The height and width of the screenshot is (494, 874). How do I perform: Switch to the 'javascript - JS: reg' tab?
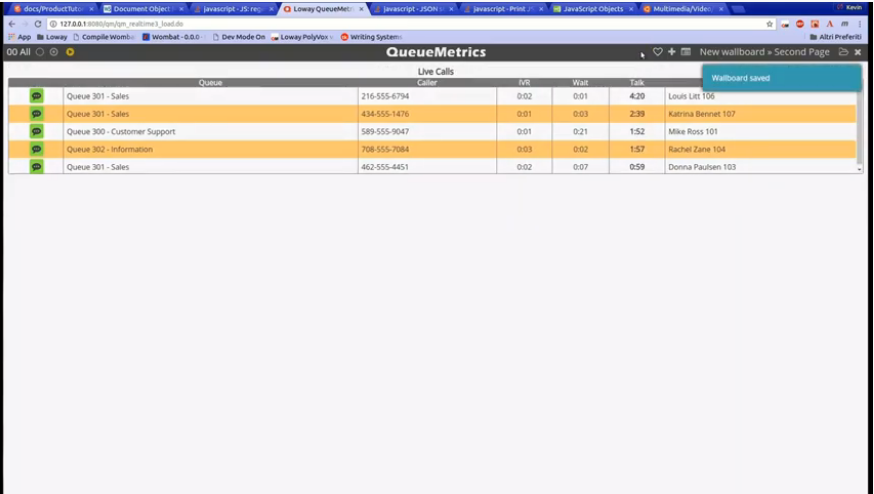point(233,9)
